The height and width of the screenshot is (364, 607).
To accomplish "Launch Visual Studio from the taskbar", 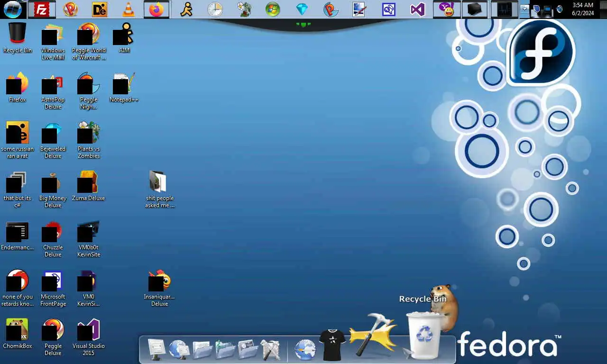I will pyautogui.click(x=417, y=9).
